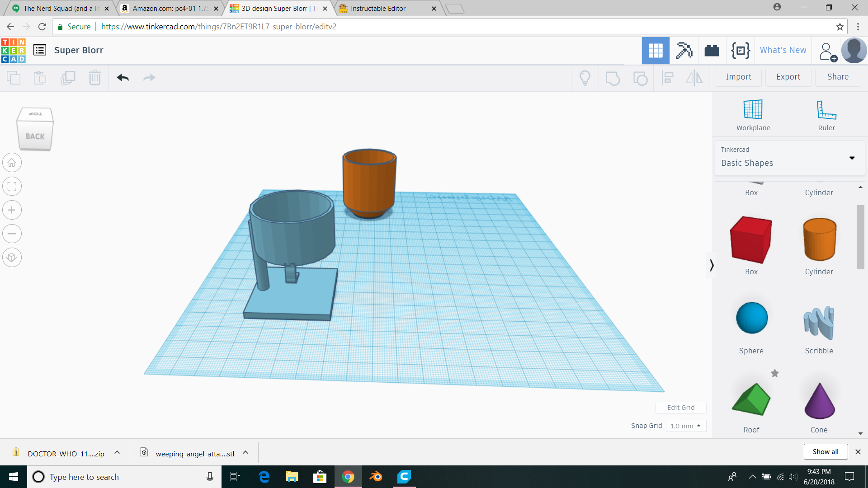
Task: Click the Ungroup shapes icon
Action: tap(640, 78)
